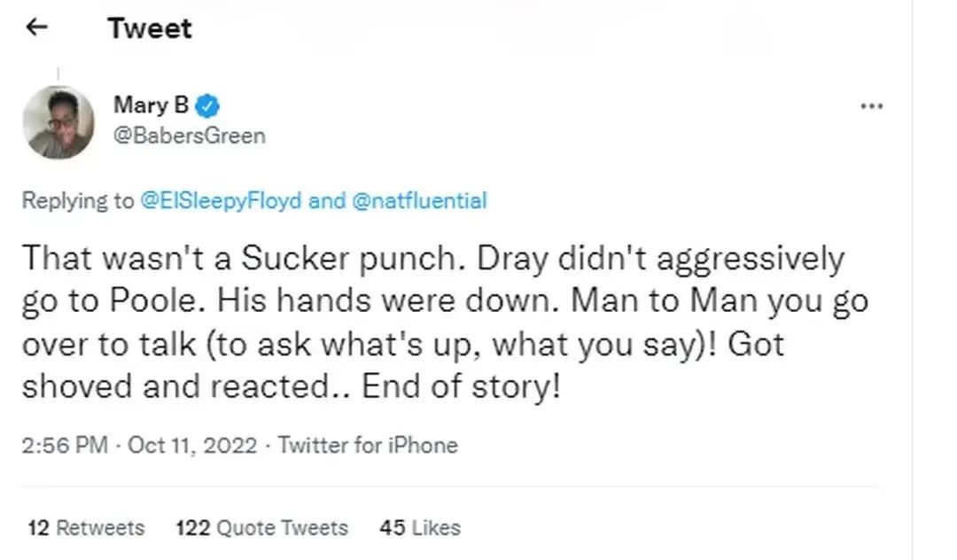
Task: Open the three-dot more options menu
Action: coord(872,106)
